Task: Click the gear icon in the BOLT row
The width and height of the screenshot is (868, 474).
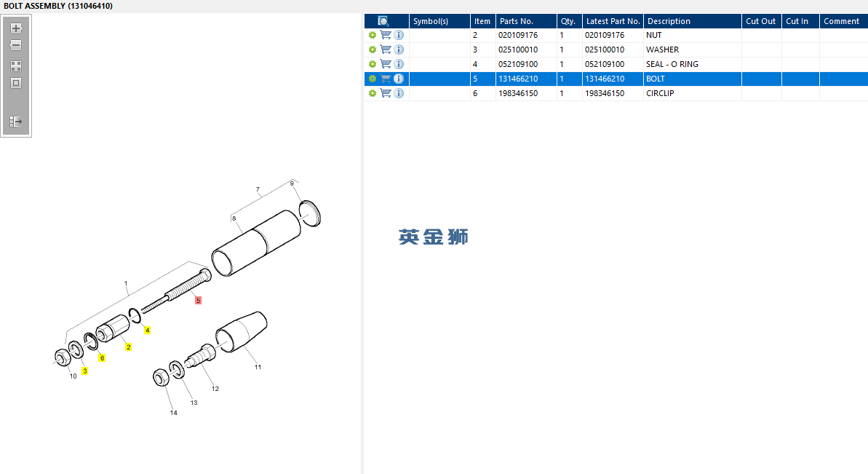Action: click(373, 79)
